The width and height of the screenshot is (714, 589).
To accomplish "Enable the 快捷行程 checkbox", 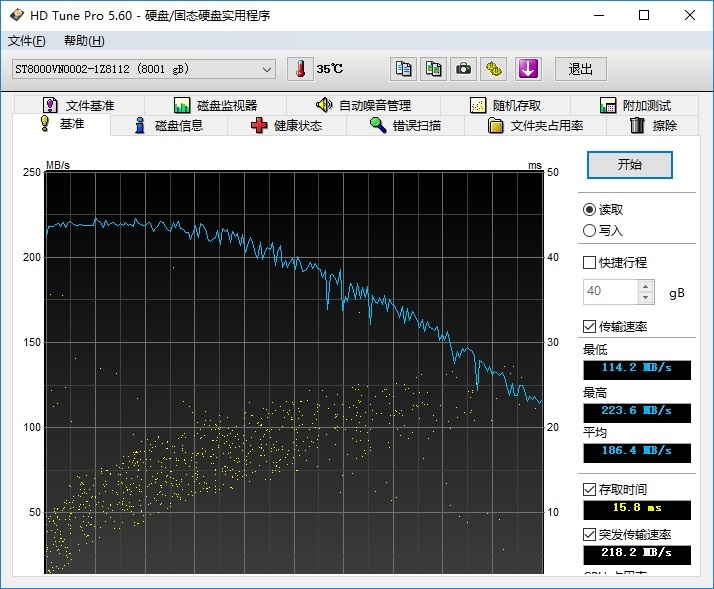I will point(590,263).
